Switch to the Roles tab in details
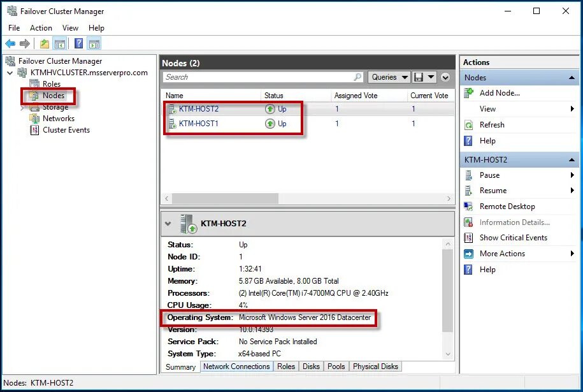The image size is (583, 392). click(x=286, y=367)
